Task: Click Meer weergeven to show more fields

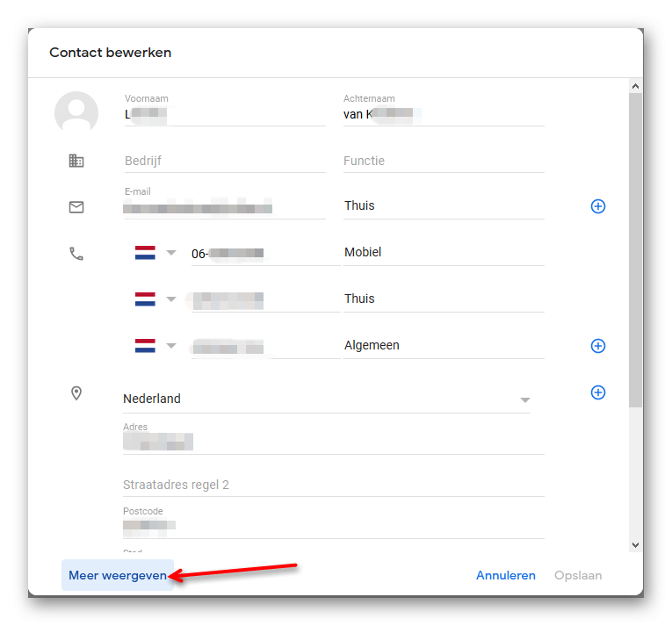Action: [x=118, y=575]
